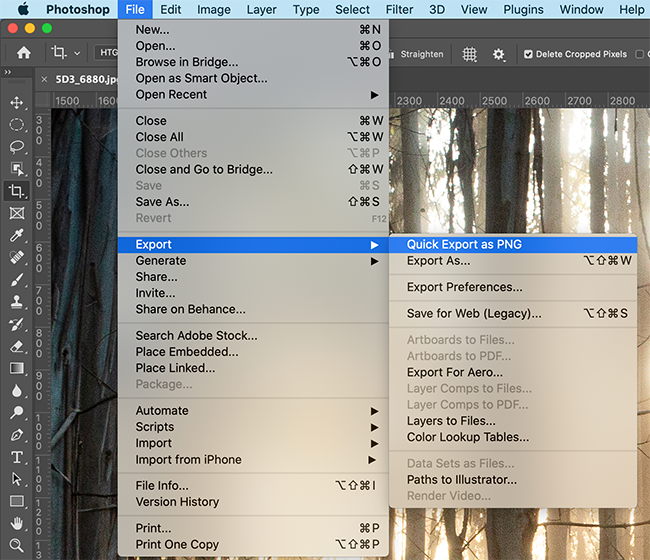Choose Quick Export as PNG
This screenshot has height=560, width=650.
464,244
